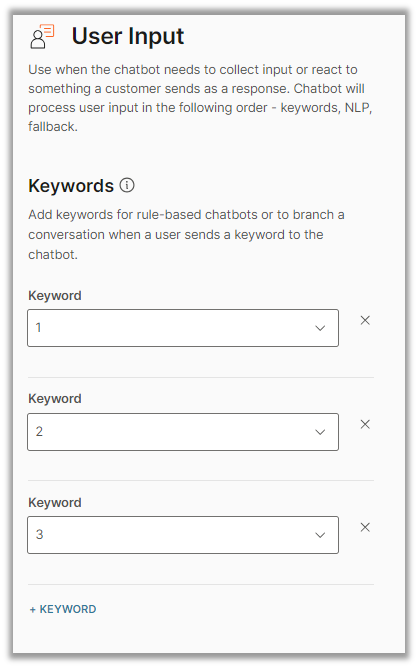Click the first Keyword label
The width and height of the screenshot is (418, 668).
(x=55, y=295)
